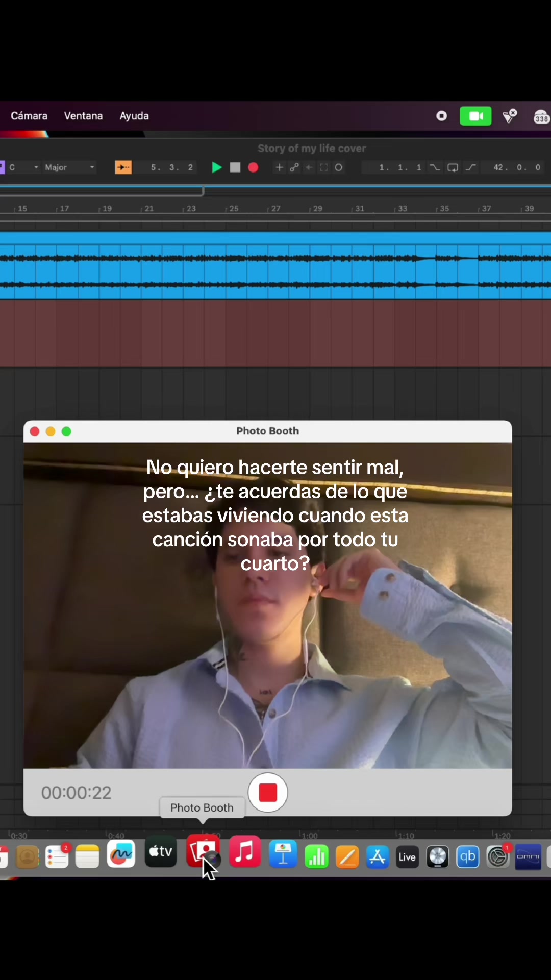
Task: Open System Settings from the Dock
Action: (498, 857)
